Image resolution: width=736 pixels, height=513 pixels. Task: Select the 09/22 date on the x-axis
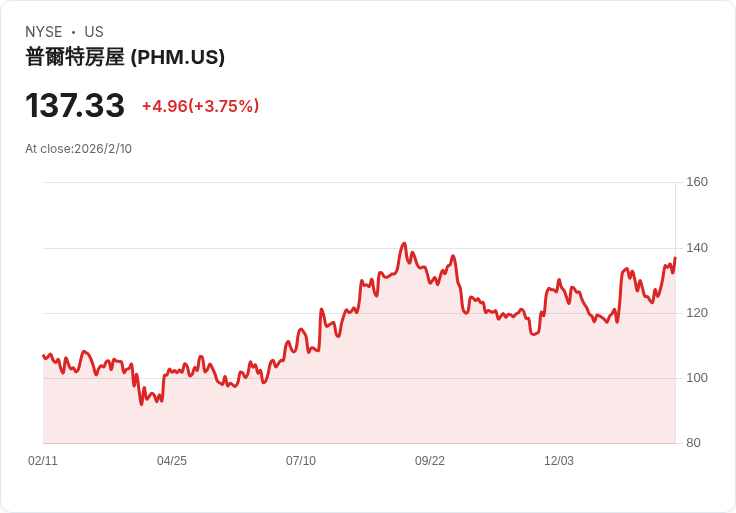click(430, 461)
